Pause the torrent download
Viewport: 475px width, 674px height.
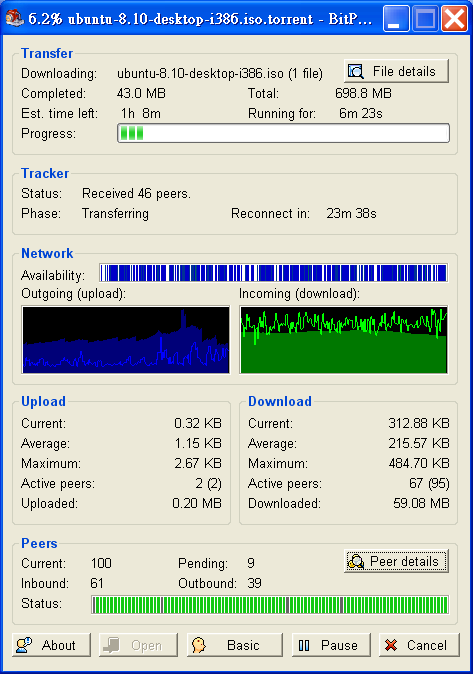331,645
